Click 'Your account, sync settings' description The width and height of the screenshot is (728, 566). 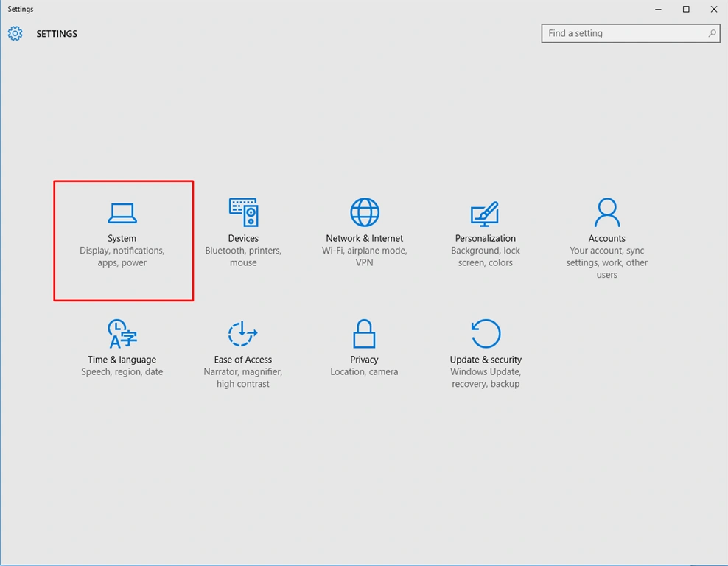click(x=607, y=262)
